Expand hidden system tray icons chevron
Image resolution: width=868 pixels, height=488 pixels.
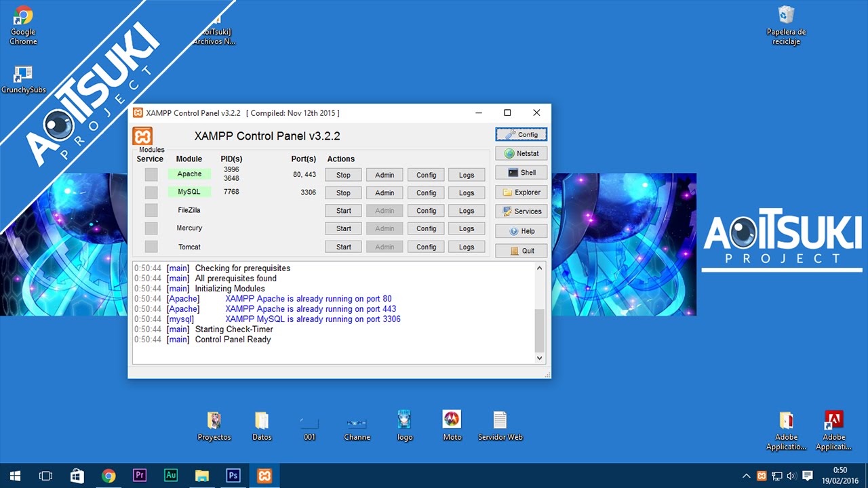(x=747, y=476)
